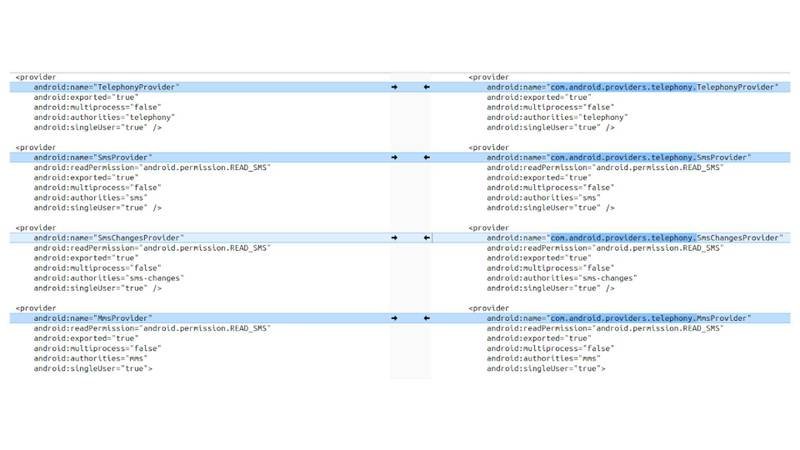Select right pane line ending telephony.SmsChangesProvider

pos(635,238)
